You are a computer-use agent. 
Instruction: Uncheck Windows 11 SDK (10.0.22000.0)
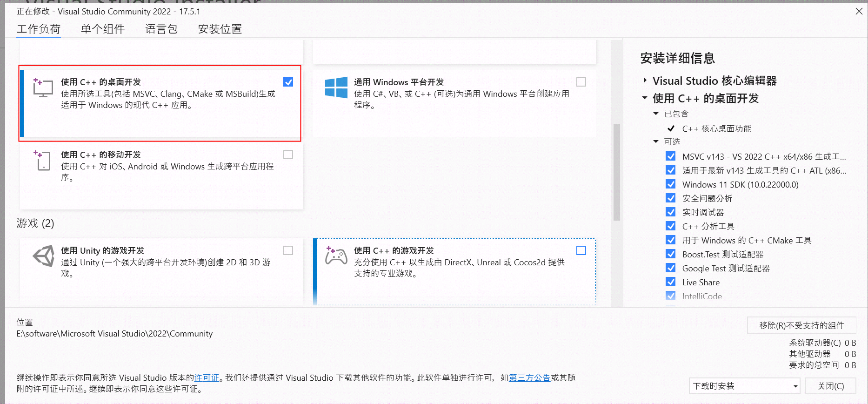pos(671,184)
